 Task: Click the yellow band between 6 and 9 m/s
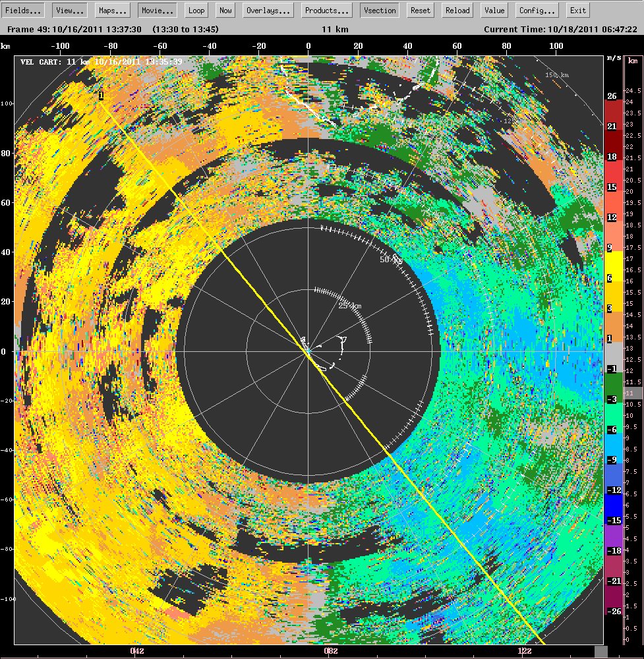(x=613, y=266)
